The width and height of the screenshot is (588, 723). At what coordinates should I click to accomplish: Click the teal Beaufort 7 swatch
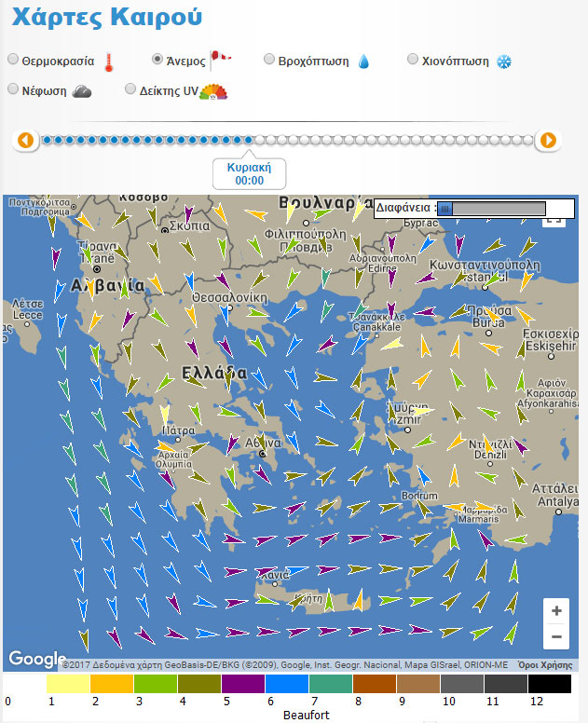(331, 684)
